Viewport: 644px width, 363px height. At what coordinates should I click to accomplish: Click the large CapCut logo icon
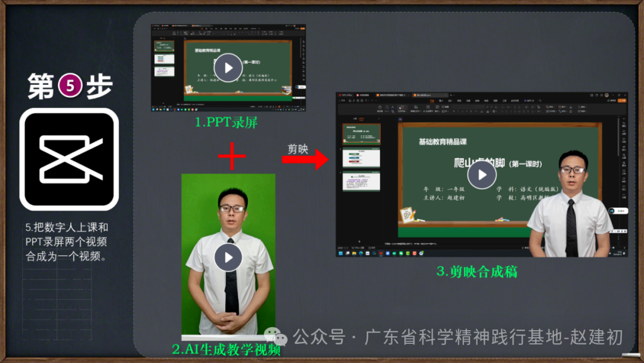(69, 159)
